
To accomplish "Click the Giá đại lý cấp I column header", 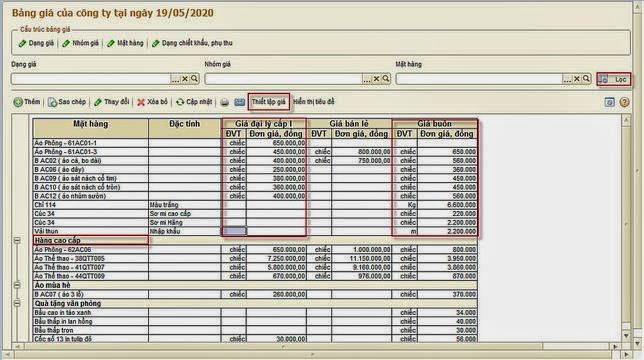I will point(264,124).
